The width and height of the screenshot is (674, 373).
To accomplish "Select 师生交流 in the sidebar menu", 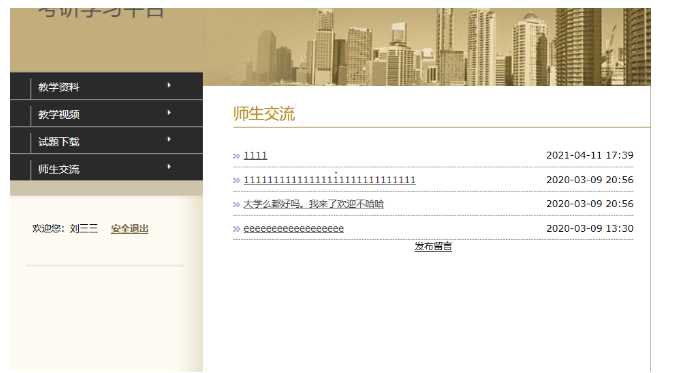I will pyautogui.click(x=59, y=169).
